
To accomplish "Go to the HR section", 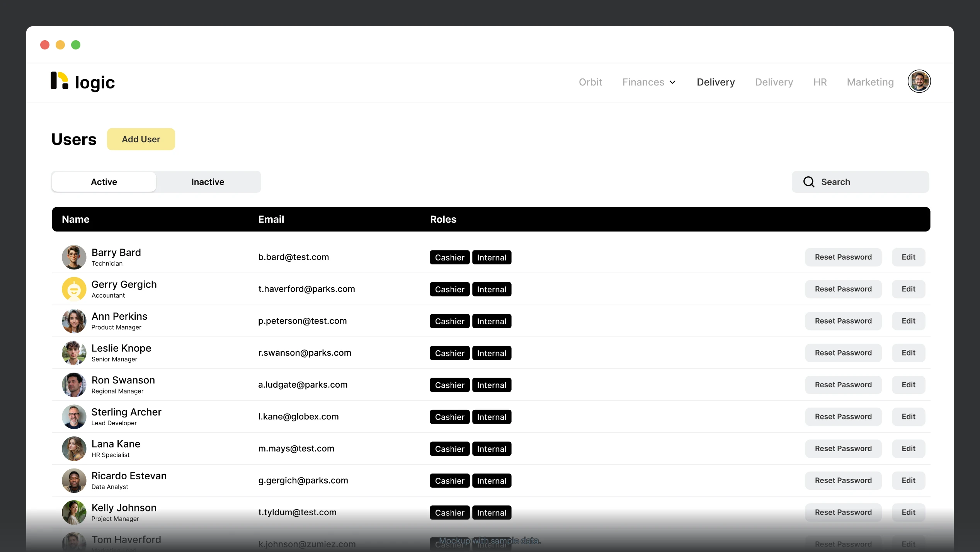I will click(x=820, y=82).
